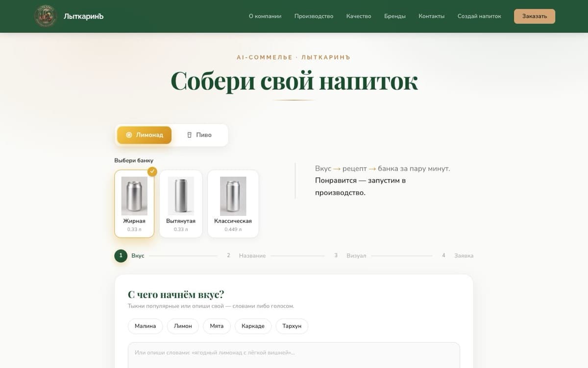This screenshot has width=588, height=368.
Task: Pick the Малина flavor chip
Action: click(x=145, y=326)
